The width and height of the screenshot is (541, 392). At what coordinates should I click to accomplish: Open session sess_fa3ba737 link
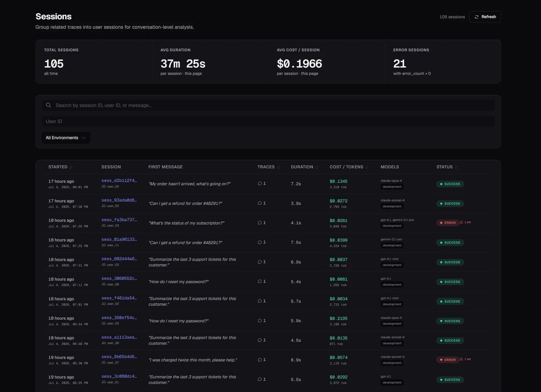click(x=119, y=220)
